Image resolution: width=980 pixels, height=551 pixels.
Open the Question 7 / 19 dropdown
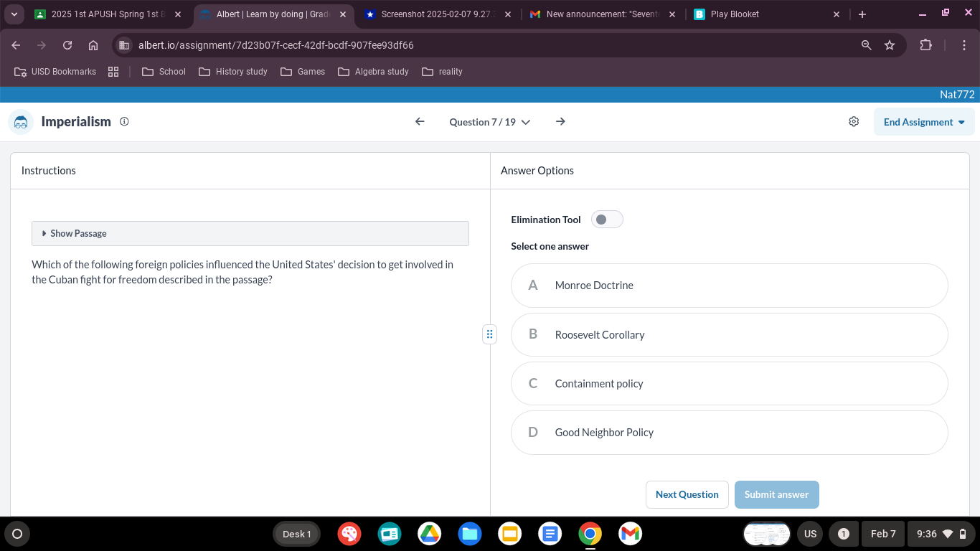(x=490, y=122)
